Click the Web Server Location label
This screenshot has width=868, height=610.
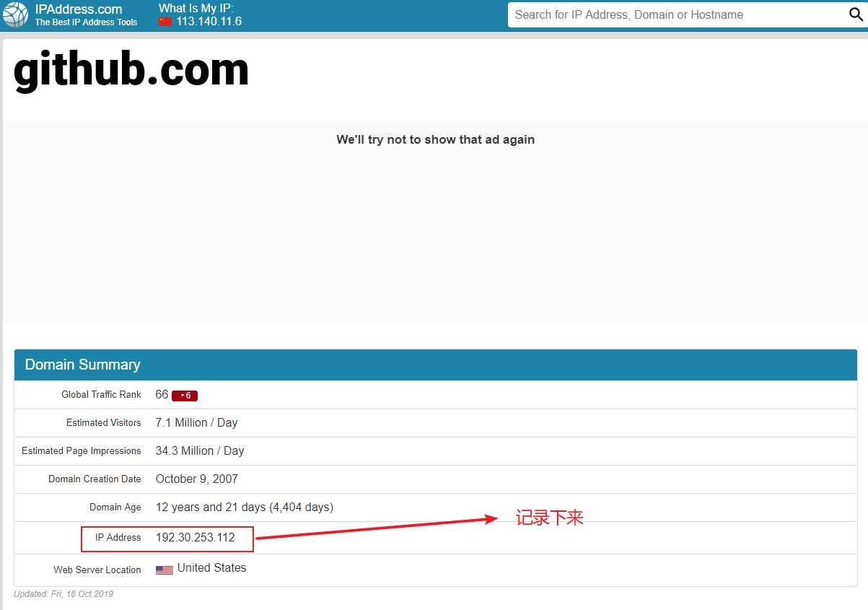(97, 570)
